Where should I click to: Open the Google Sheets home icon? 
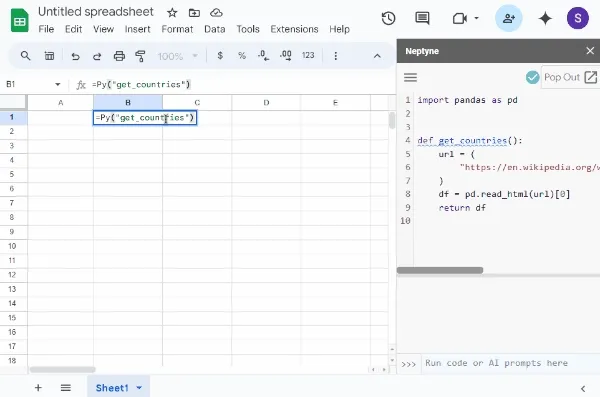[19, 20]
